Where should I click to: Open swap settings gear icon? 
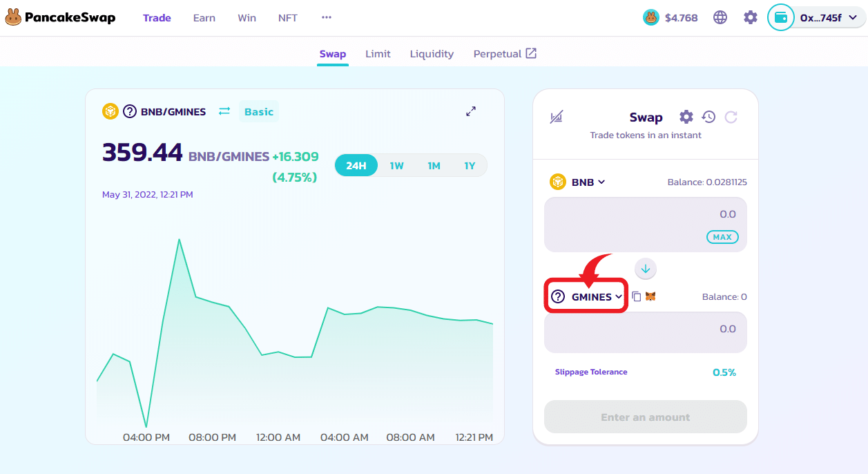686,117
